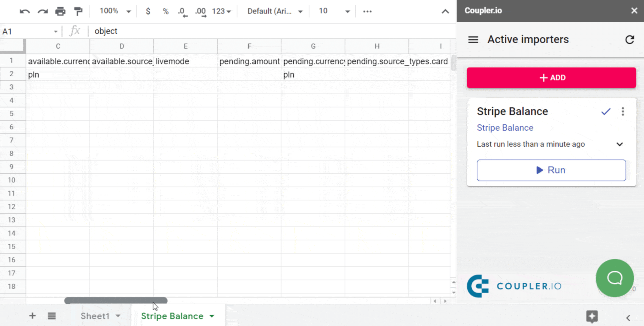Open the zoom 100% dropdown

point(115,11)
